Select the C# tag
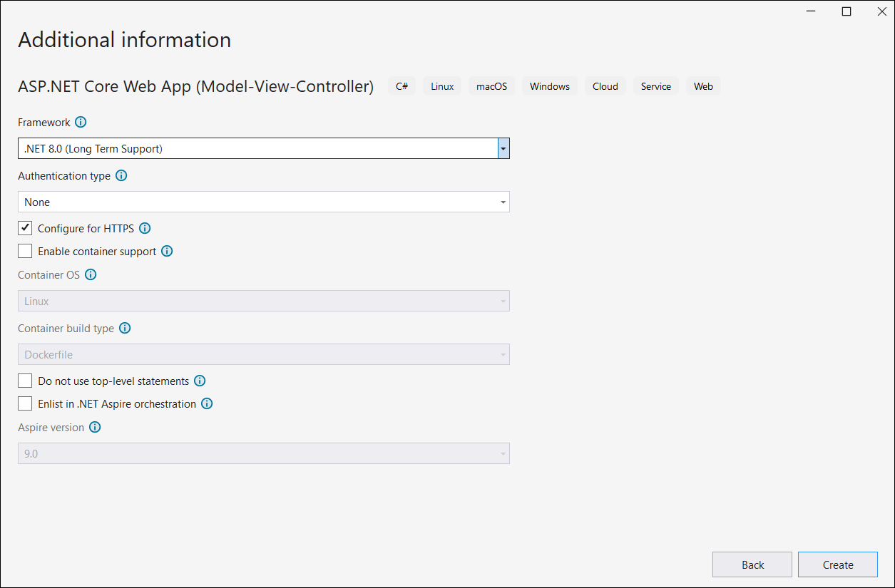Image resolution: width=895 pixels, height=588 pixels. (x=402, y=86)
